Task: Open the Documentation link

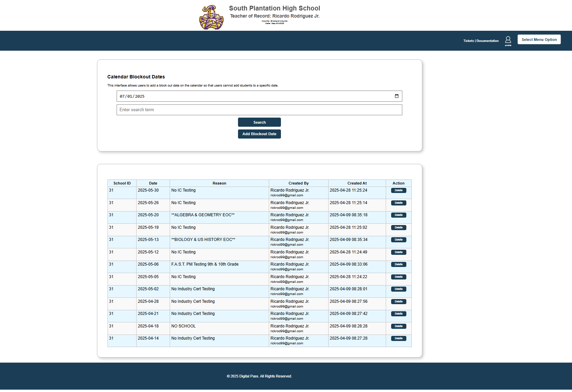Action: 487,41
